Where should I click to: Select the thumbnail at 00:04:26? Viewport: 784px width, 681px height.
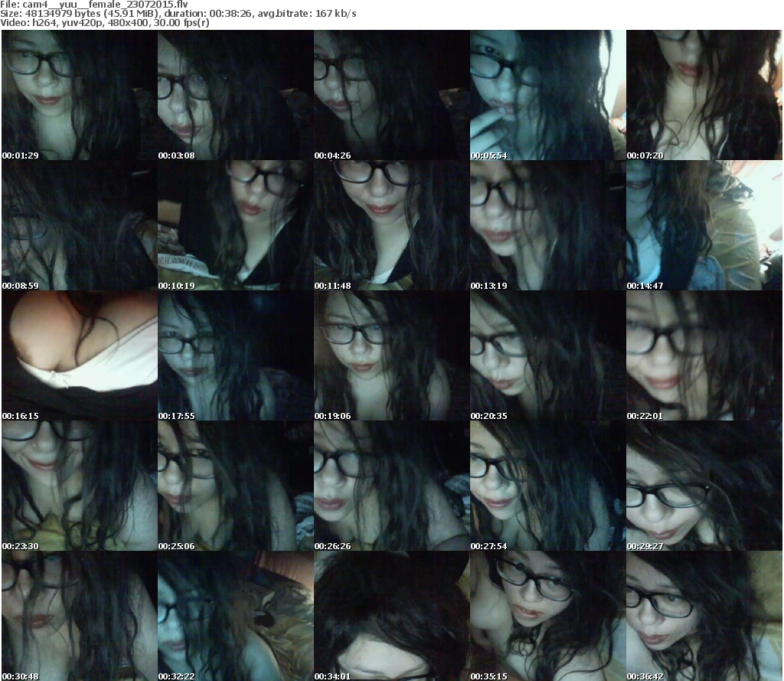[x=391, y=95]
